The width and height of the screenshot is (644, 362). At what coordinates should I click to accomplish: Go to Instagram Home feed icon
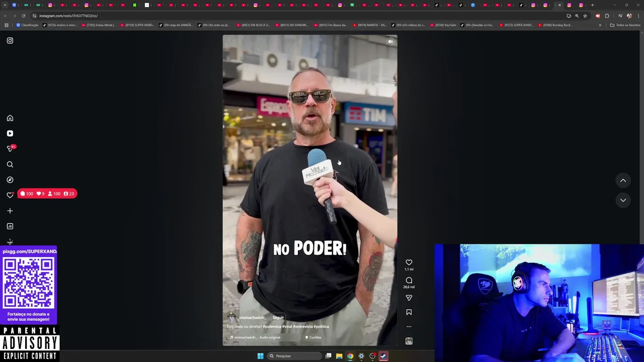pyautogui.click(x=10, y=118)
